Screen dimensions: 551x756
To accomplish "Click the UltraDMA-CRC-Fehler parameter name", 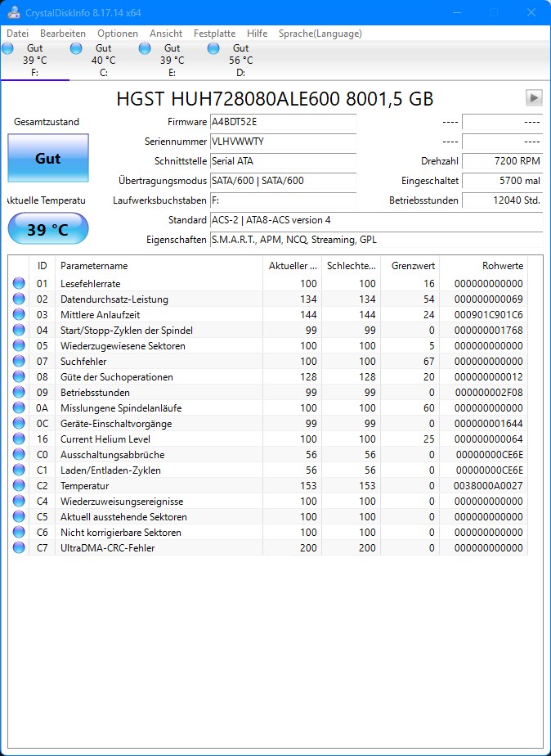I will tap(107, 548).
